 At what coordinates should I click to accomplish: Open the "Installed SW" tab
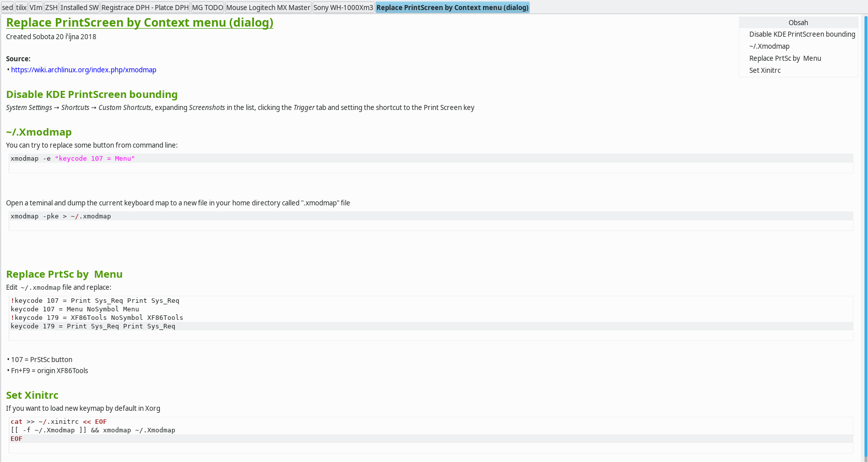point(79,7)
